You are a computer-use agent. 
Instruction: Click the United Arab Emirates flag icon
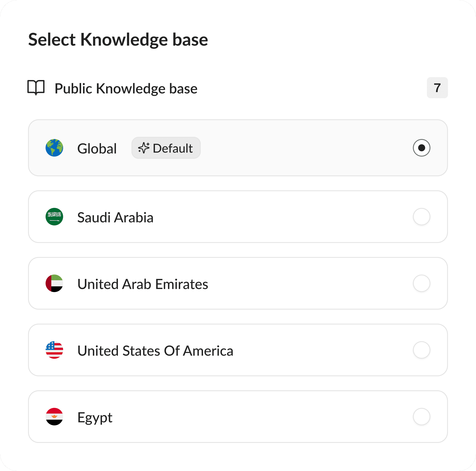(54, 284)
